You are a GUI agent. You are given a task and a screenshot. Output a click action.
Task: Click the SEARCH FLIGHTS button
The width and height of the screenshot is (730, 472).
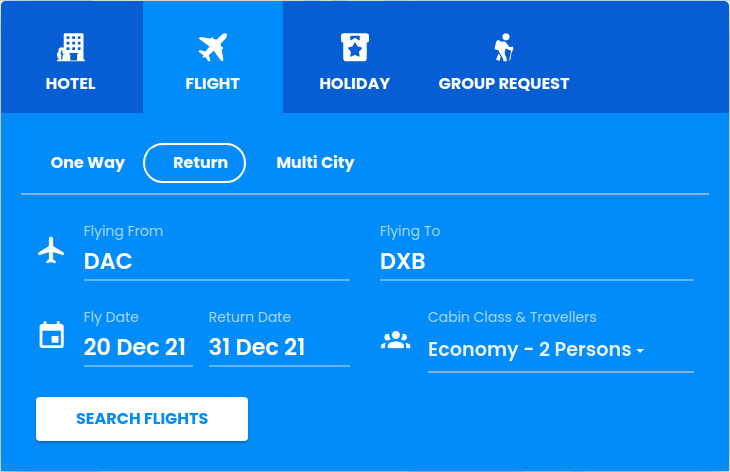142,419
